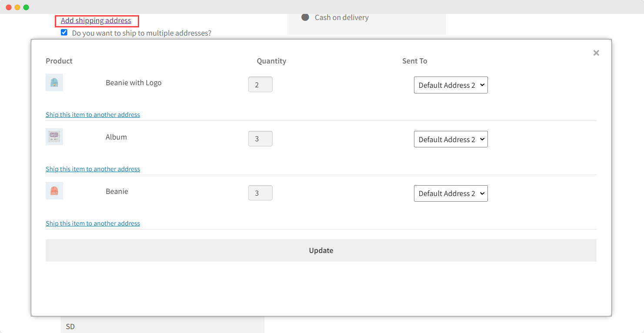The width and height of the screenshot is (644, 333).
Task: Ship the Beanie item to another address
Action: pyautogui.click(x=93, y=223)
